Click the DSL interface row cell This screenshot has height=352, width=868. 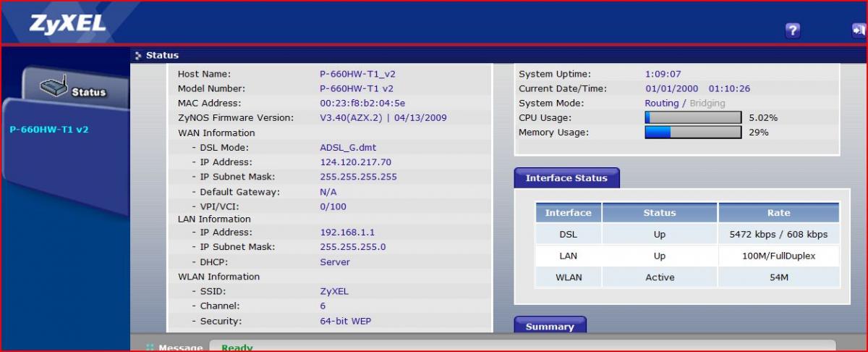pyautogui.click(x=568, y=235)
